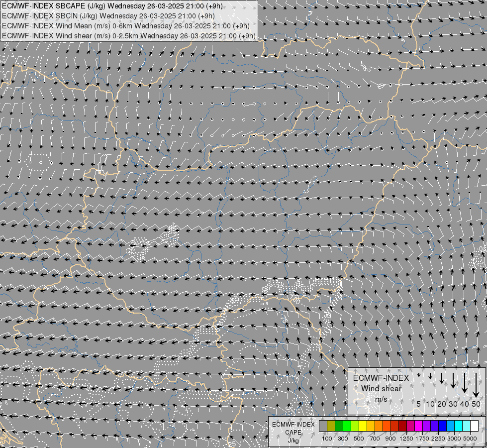Image resolution: width=487 pixels, height=448 pixels.
Task: Click the 'CAPE' legend heading
Action: click(293, 433)
